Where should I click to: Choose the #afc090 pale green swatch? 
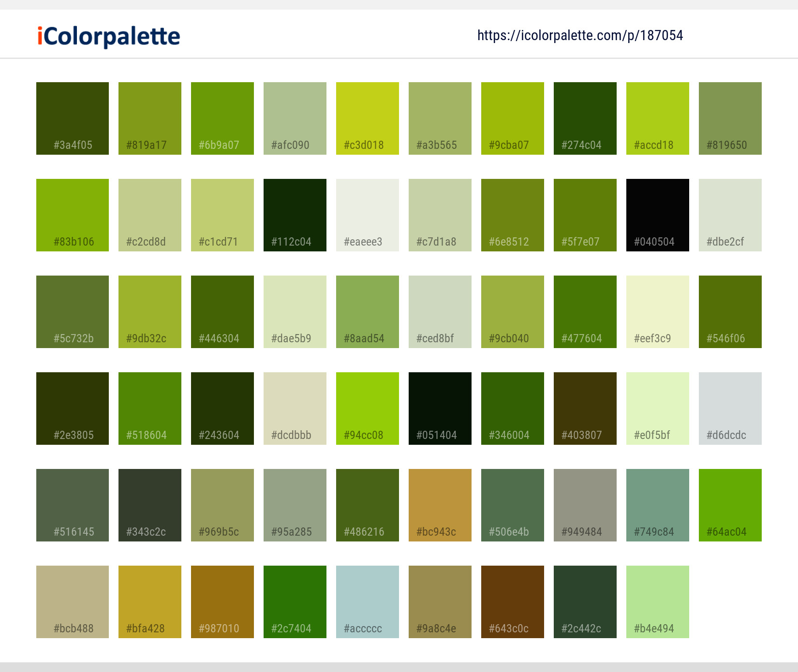click(x=295, y=118)
